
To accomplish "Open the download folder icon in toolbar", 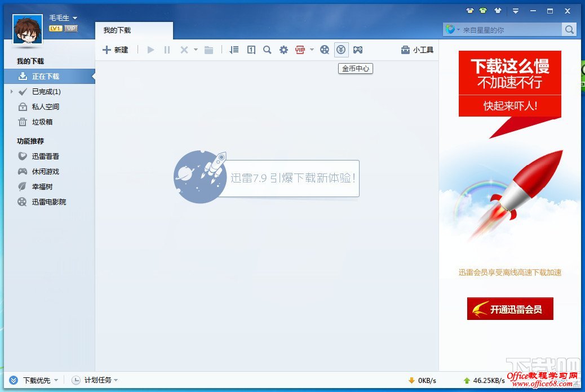I will tap(209, 50).
